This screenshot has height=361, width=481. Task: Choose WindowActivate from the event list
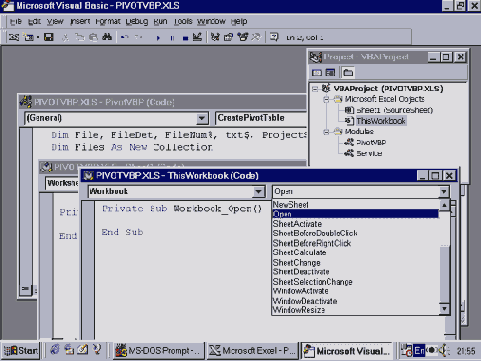point(355,291)
